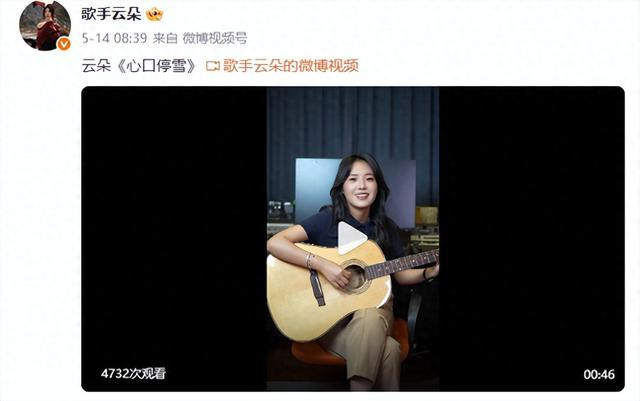Open the 微博视频号 source link

[x=215, y=38]
